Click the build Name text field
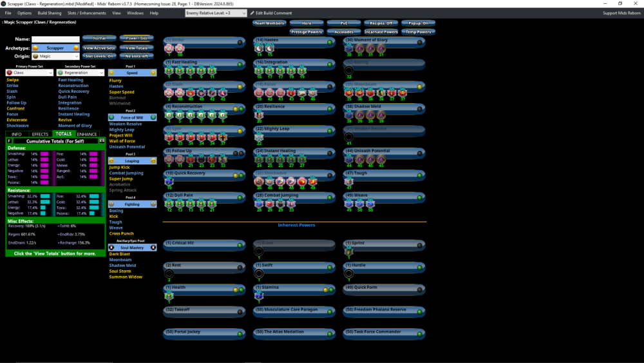644x363 pixels. [x=55, y=39]
